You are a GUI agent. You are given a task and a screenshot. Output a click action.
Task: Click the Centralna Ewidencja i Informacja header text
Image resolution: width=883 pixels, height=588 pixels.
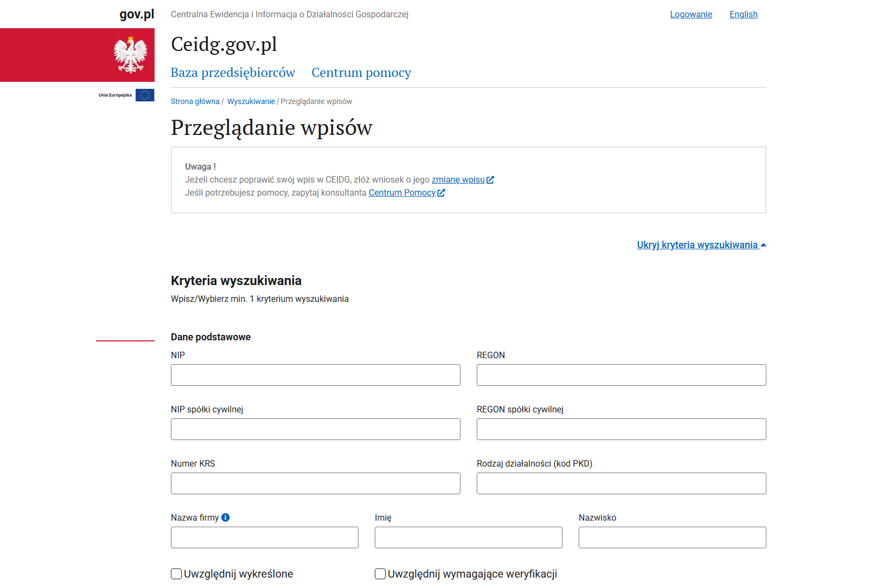pos(290,15)
